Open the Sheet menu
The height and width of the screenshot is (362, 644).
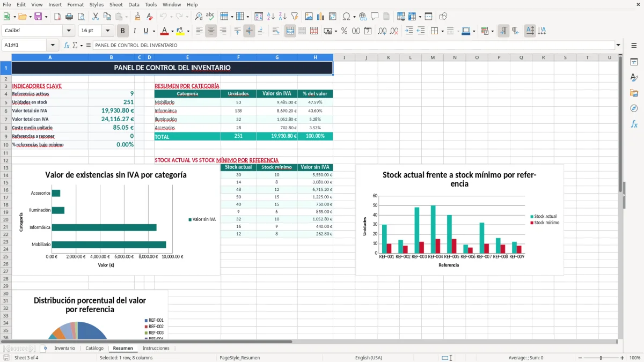pyautogui.click(x=116, y=4)
